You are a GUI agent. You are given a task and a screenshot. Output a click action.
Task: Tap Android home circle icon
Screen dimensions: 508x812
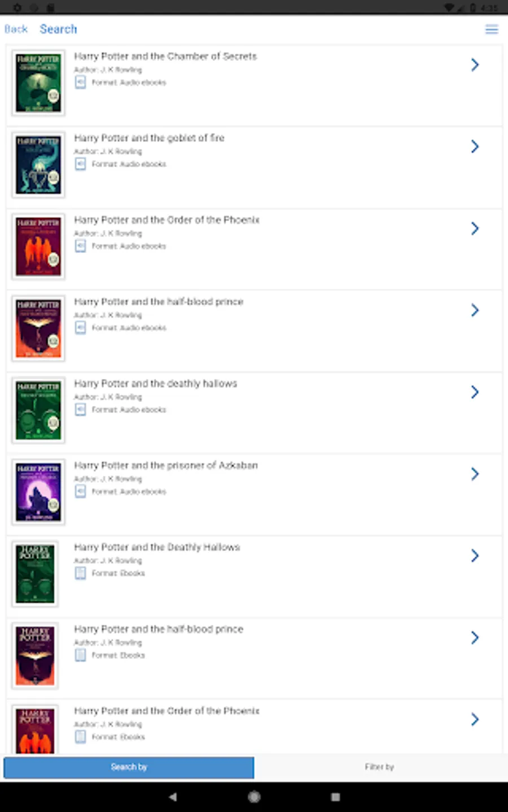pyautogui.click(x=254, y=797)
